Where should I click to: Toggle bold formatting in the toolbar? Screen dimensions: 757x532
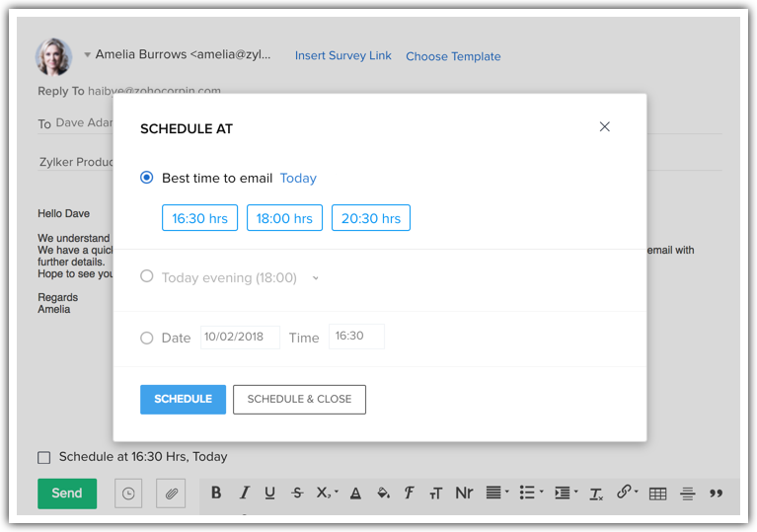point(216,493)
